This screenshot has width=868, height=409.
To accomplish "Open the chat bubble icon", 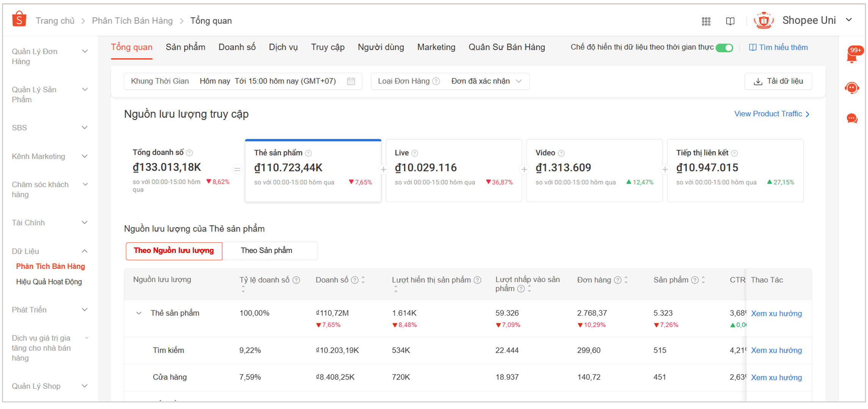I will click(x=852, y=119).
